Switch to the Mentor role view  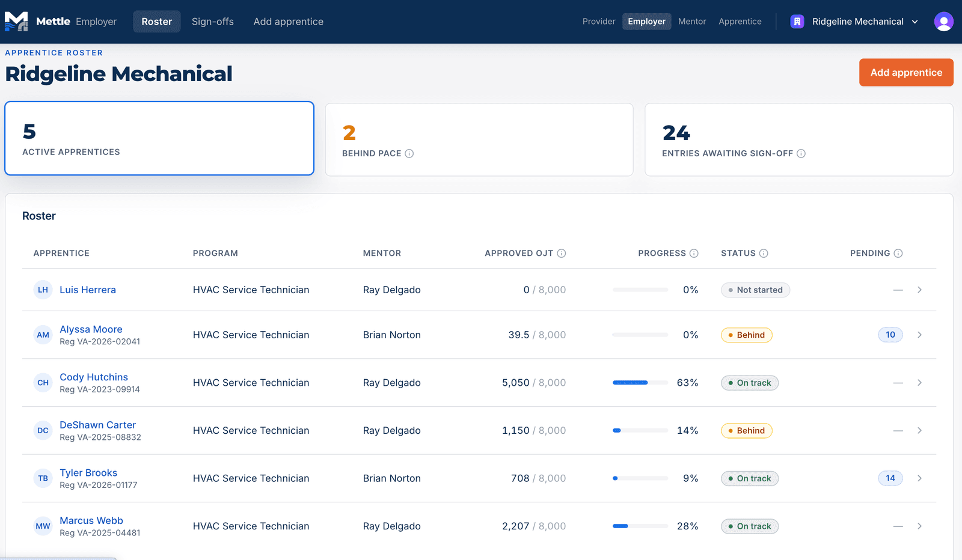point(692,22)
